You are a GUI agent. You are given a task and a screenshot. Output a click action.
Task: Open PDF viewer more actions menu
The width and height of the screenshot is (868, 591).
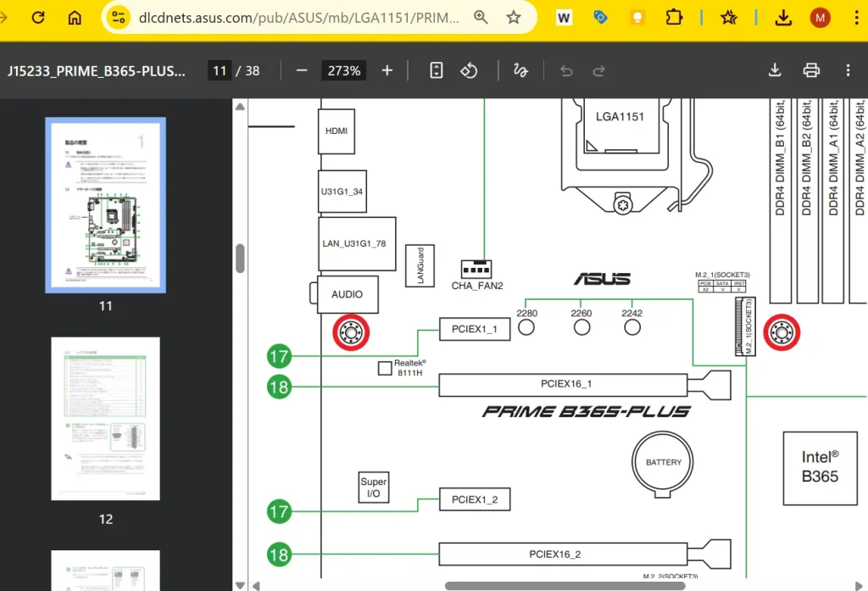coord(848,70)
